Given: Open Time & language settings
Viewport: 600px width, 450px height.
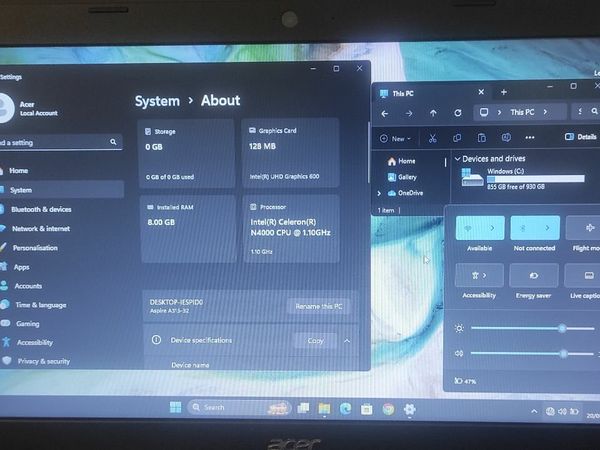Looking at the screenshot, I should click(x=41, y=305).
